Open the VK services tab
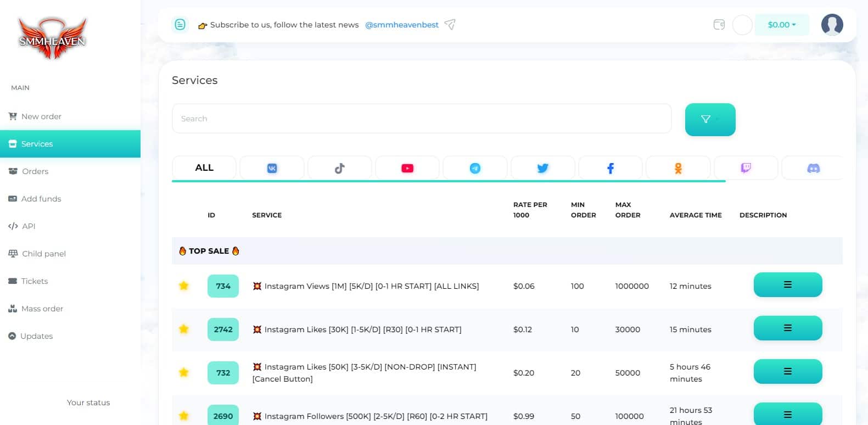 coord(272,168)
